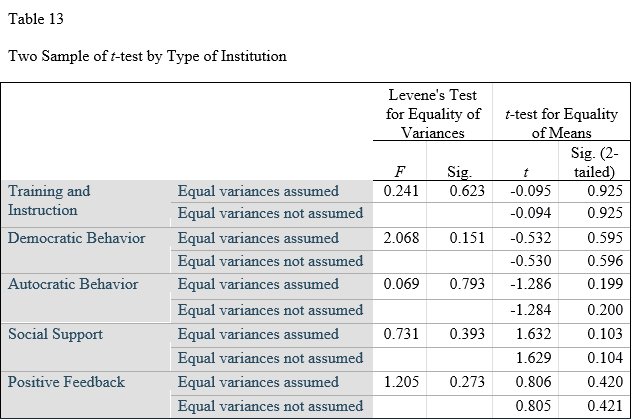Click 0.925 in the t = -0.094 row
This screenshot has height=420, width=631.
[605, 213]
